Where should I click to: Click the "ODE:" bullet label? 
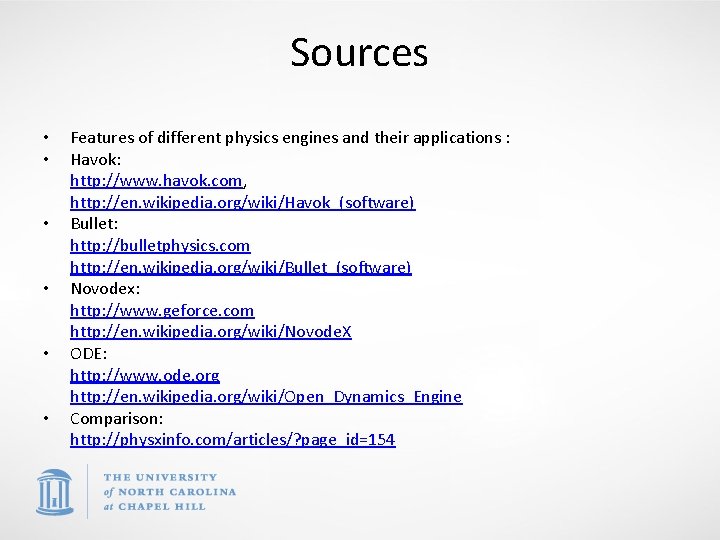[x=89, y=354]
